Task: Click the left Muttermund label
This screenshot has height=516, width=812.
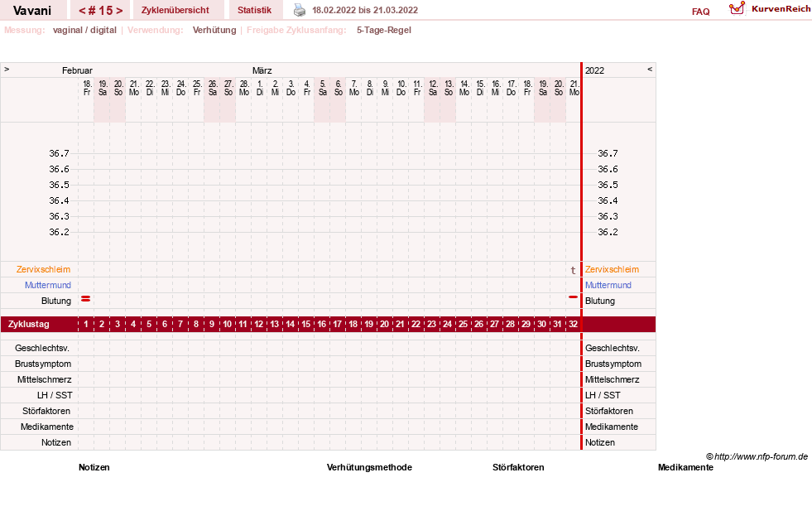Action: coord(48,285)
